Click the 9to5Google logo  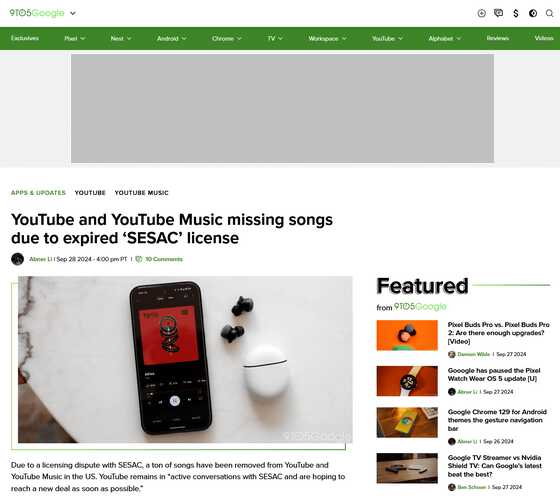37,13
